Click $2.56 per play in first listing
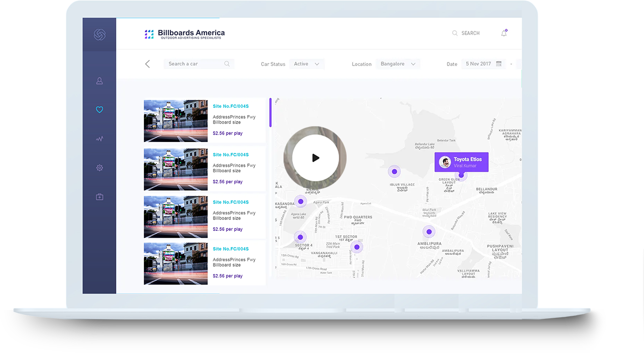 pyautogui.click(x=227, y=133)
